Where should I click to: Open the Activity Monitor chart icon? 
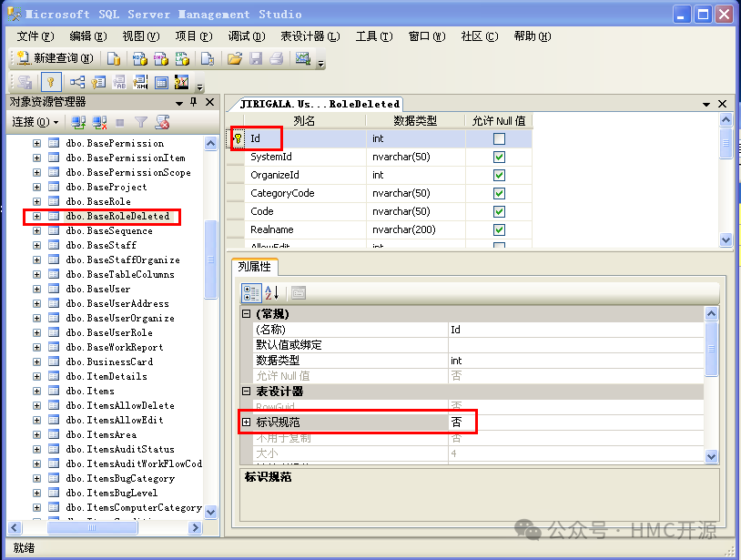pyautogui.click(x=303, y=58)
